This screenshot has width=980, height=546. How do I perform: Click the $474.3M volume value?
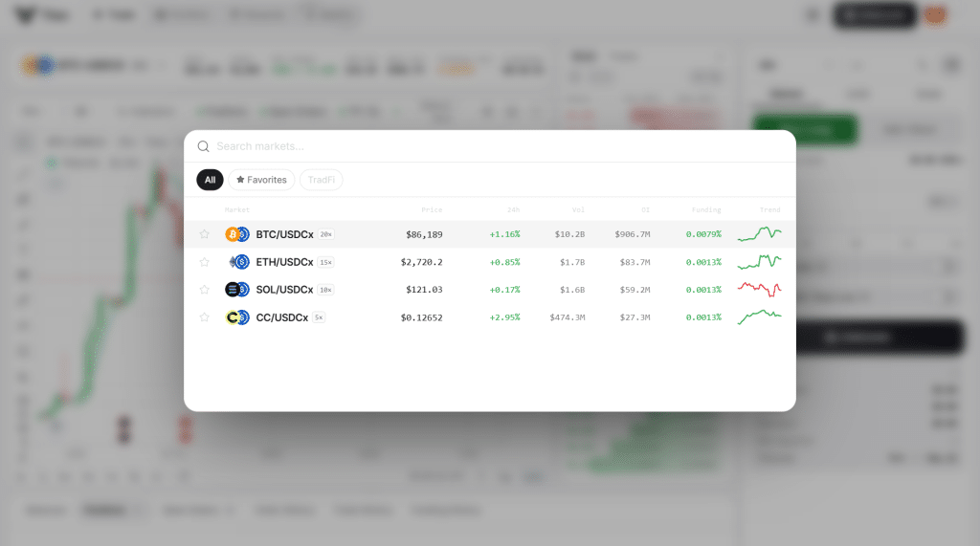568,317
